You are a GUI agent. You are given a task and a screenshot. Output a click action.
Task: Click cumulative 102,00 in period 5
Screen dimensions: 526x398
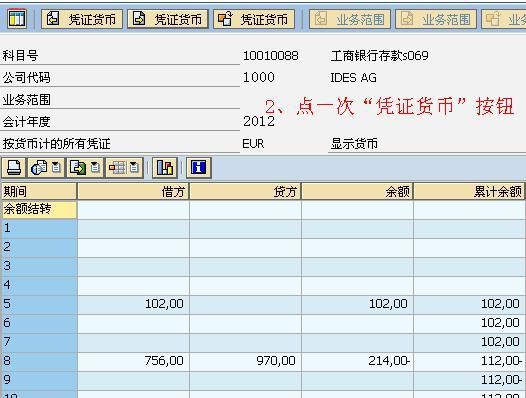(x=500, y=304)
